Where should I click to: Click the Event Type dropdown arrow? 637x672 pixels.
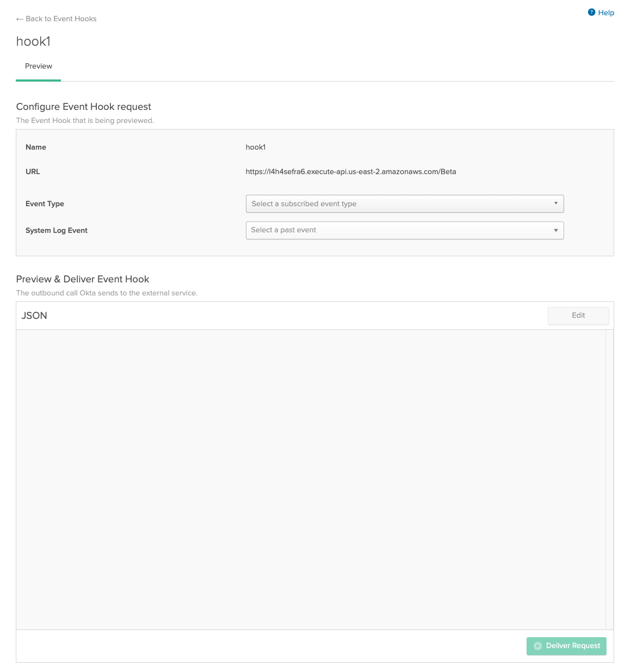555,204
